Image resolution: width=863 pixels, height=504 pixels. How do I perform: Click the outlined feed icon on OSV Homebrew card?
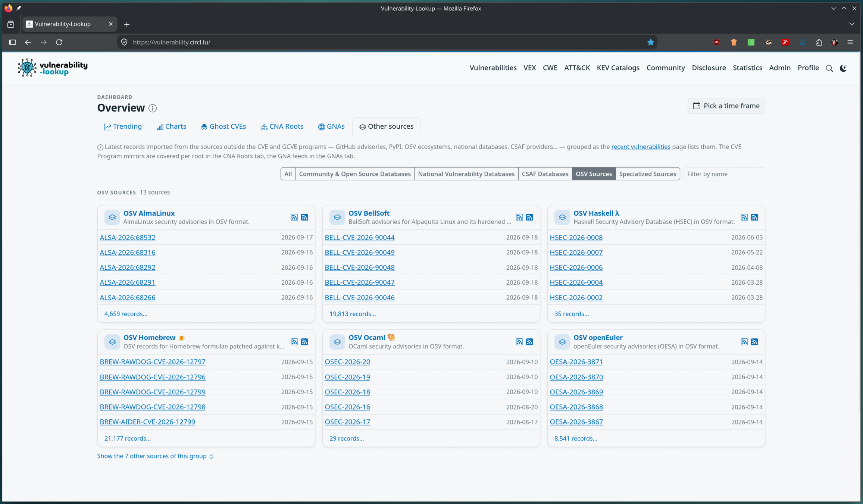[294, 342]
